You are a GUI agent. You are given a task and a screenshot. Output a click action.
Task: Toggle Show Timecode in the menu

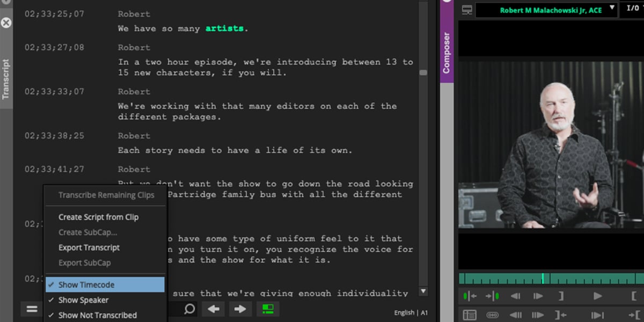click(x=86, y=285)
